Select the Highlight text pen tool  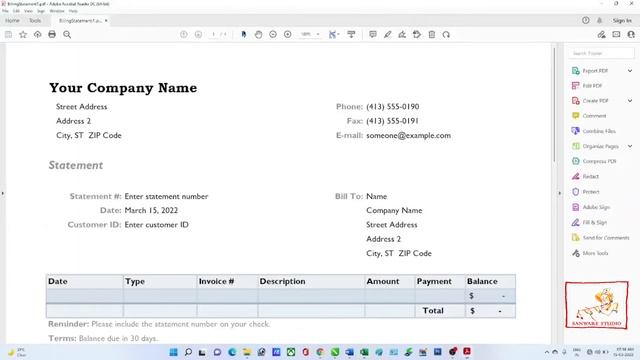point(387,35)
